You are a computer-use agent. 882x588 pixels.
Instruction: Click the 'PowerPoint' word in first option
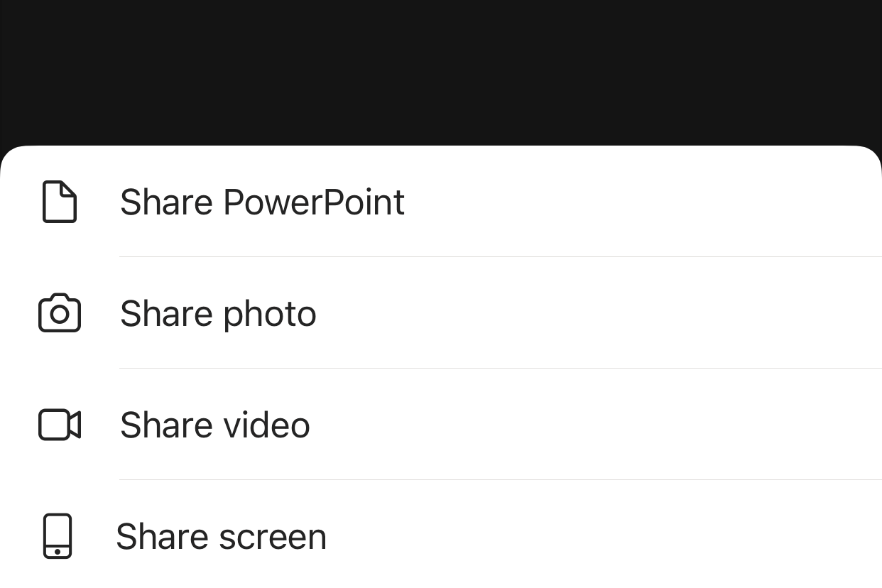(314, 202)
